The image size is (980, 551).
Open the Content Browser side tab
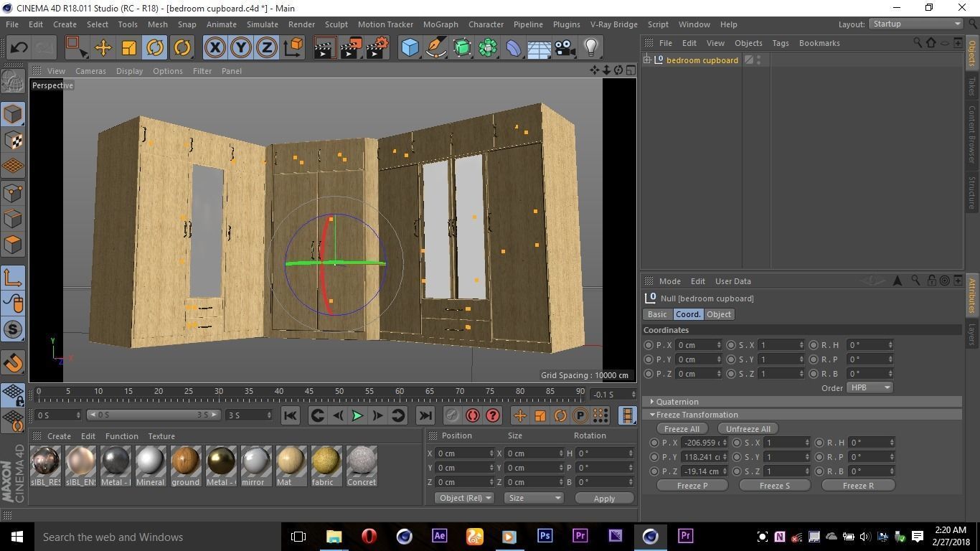[972, 134]
